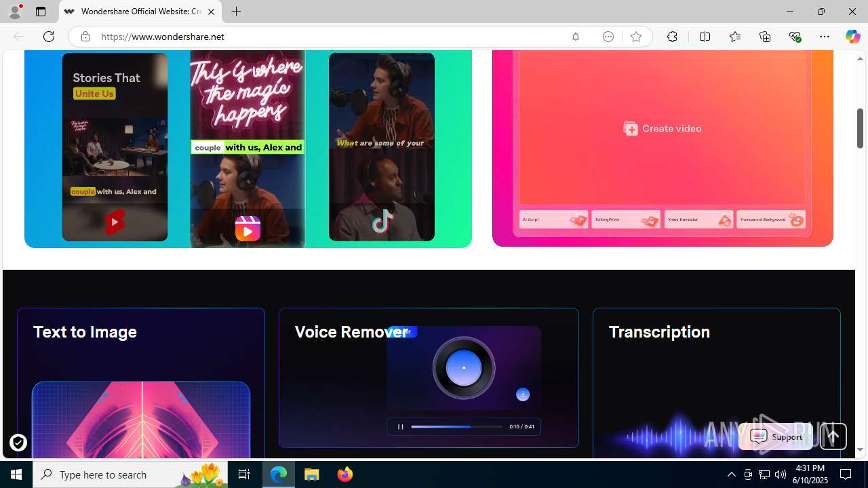Viewport: 868px width, 488px height.
Task: Select the Talking Photo feature tile
Action: coord(626,220)
